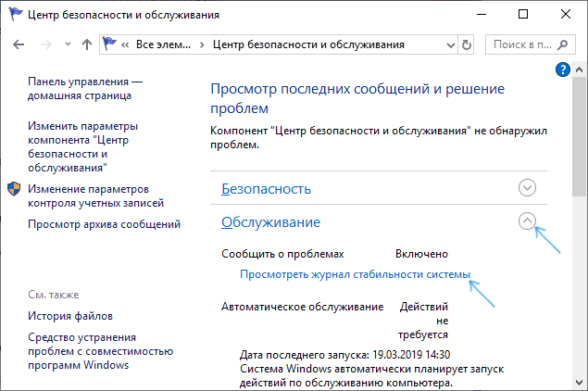Click Центр безопасности и обслуживания breadcrumb
This screenshot has width=588, height=391.
tap(308, 44)
